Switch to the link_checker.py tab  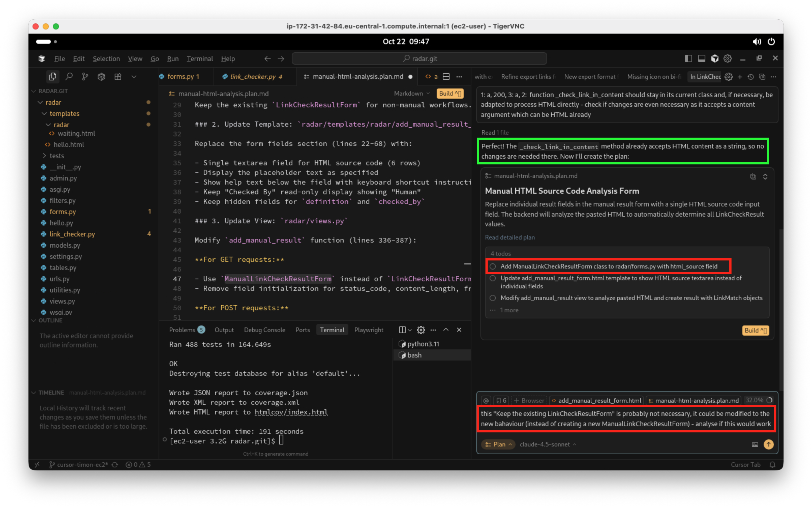pyautogui.click(x=253, y=77)
